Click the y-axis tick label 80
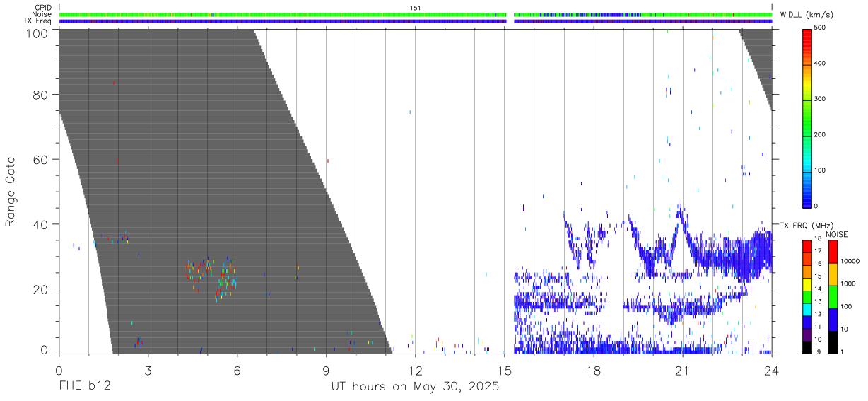 click(x=40, y=95)
